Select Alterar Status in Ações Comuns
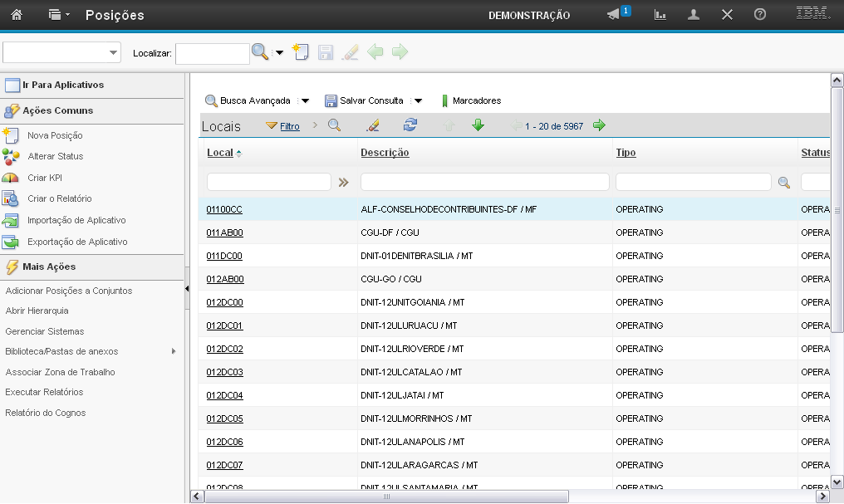Image resolution: width=844 pixels, height=504 pixels. click(55, 156)
